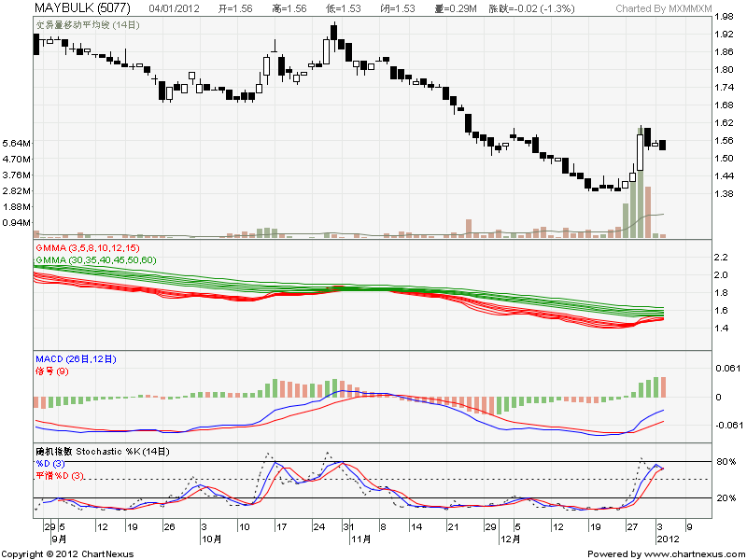
Task: Click the 10月 month marker on time axis
Action: (212, 539)
